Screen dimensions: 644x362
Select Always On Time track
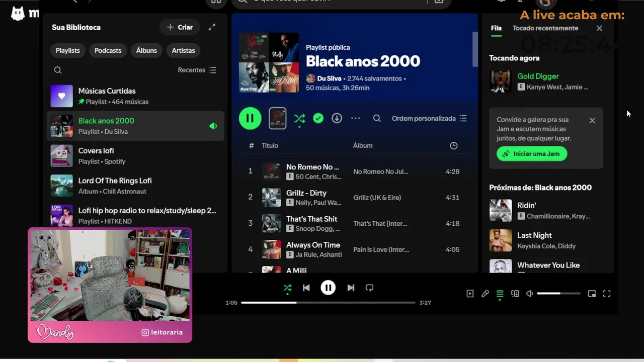[355, 249]
